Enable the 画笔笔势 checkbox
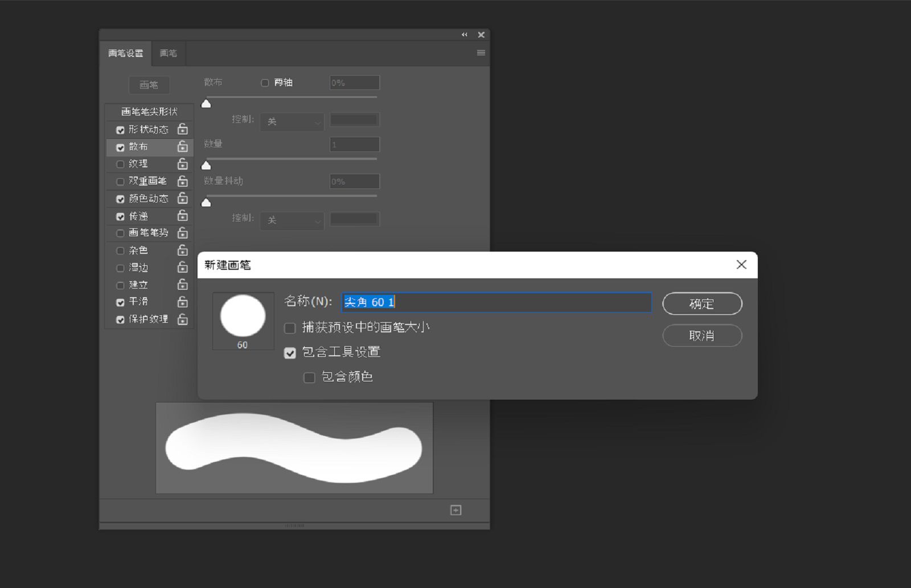Screen dimensions: 911x588 (120, 233)
